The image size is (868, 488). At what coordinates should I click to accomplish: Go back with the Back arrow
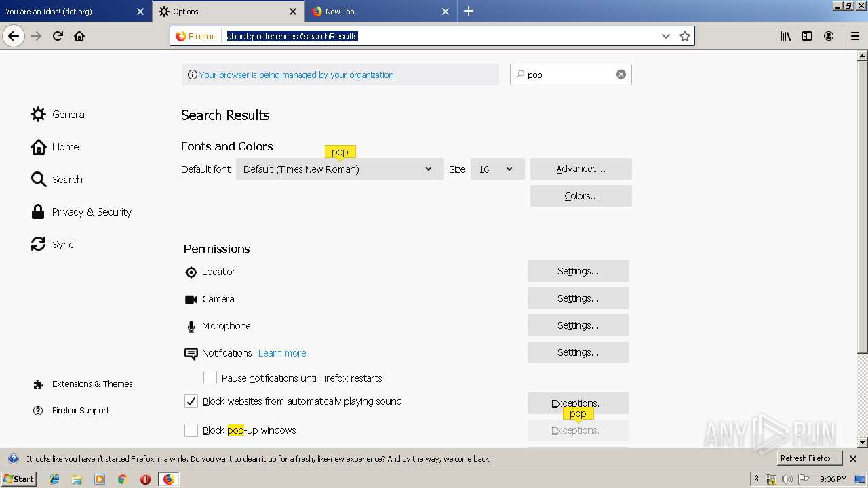14,36
